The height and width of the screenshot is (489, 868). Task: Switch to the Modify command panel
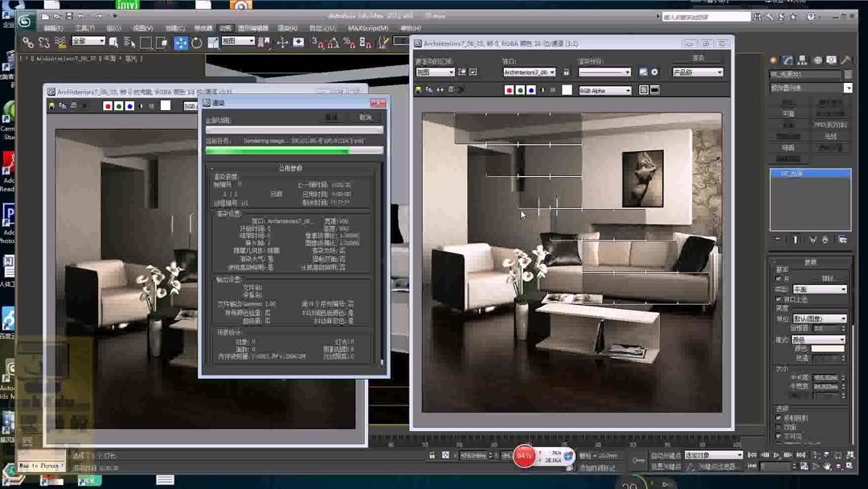click(x=788, y=60)
